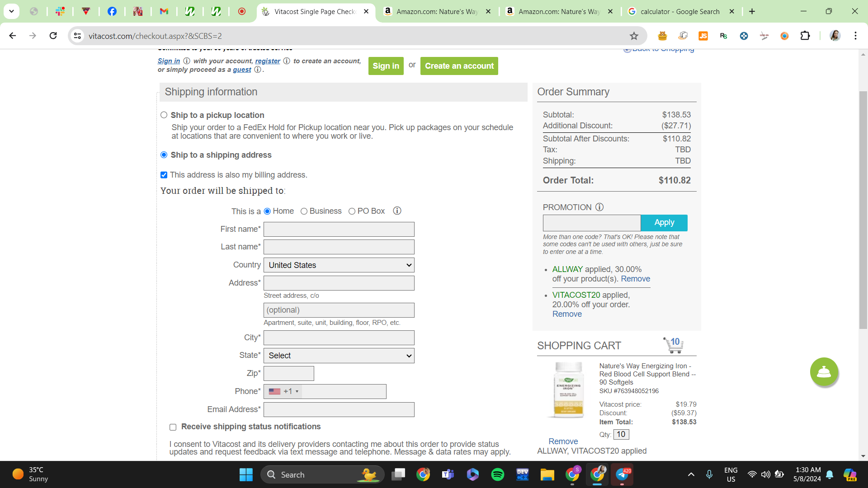Open Telegram from the taskbar

pyautogui.click(x=623, y=474)
